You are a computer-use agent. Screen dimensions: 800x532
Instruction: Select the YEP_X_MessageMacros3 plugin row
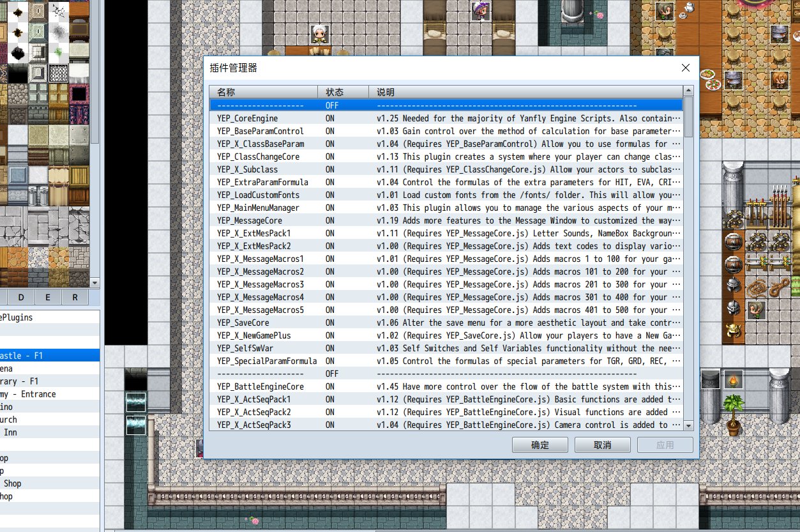click(446, 284)
